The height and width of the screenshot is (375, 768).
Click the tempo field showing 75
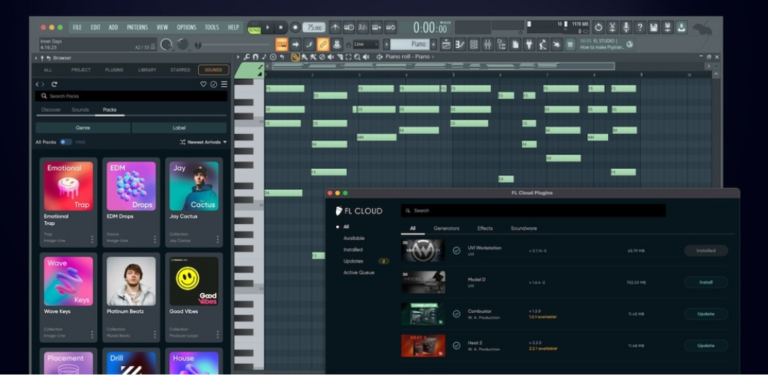pos(313,27)
